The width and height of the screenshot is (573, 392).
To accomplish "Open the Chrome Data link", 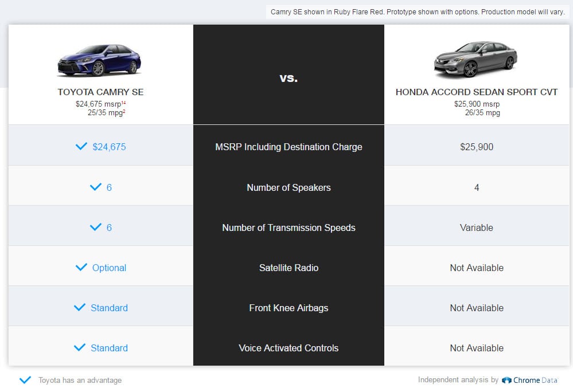I will pos(530,381).
